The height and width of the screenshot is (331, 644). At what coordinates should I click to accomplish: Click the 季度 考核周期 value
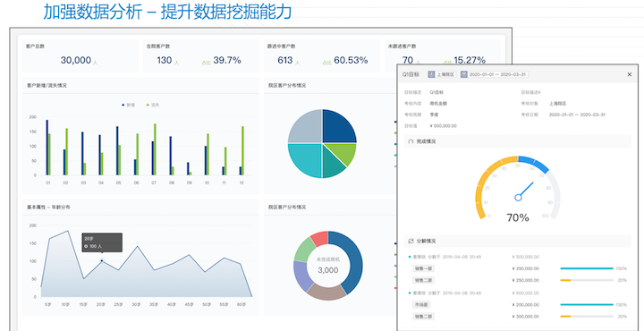434,115
